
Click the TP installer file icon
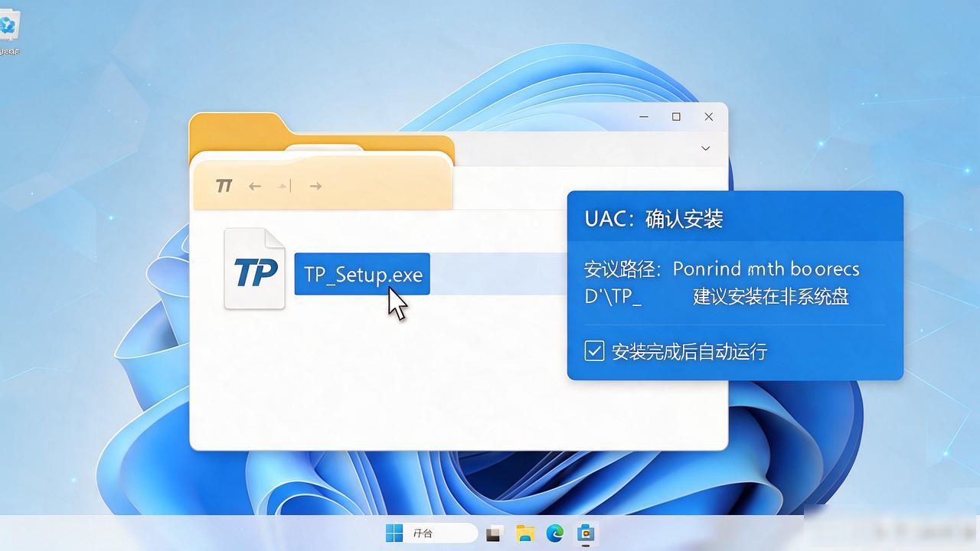[x=255, y=269]
